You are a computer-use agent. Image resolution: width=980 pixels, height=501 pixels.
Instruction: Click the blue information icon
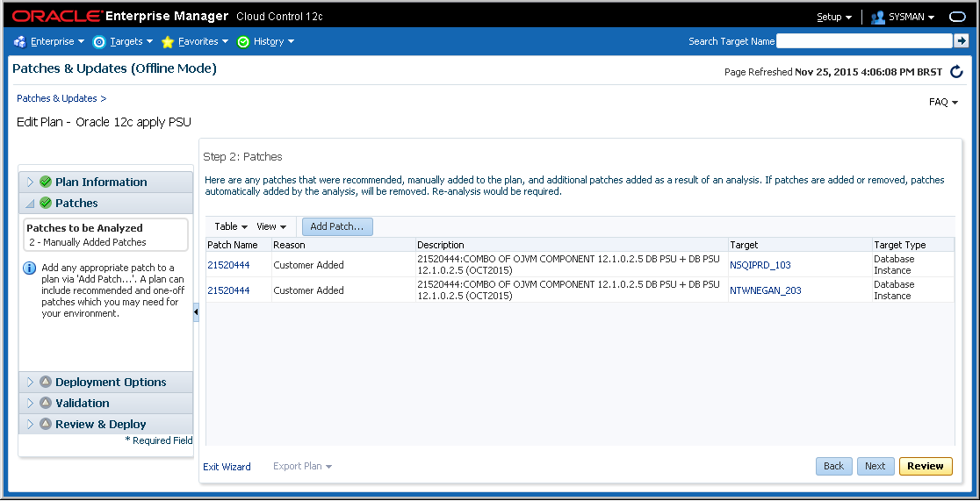[x=29, y=268]
